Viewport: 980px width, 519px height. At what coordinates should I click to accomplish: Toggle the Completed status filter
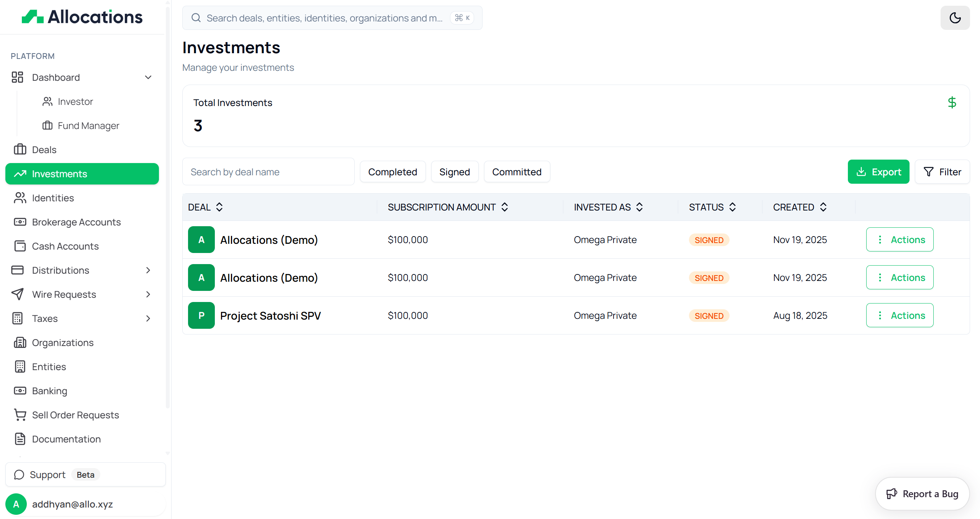tap(393, 172)
